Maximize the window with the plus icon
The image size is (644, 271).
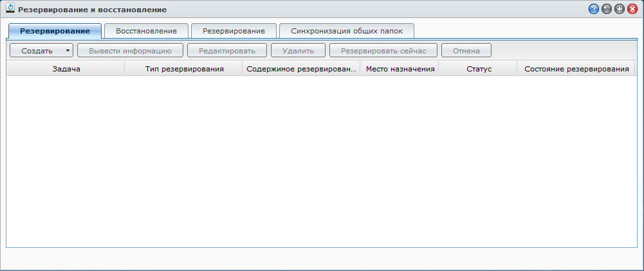[x=619, y=10]
